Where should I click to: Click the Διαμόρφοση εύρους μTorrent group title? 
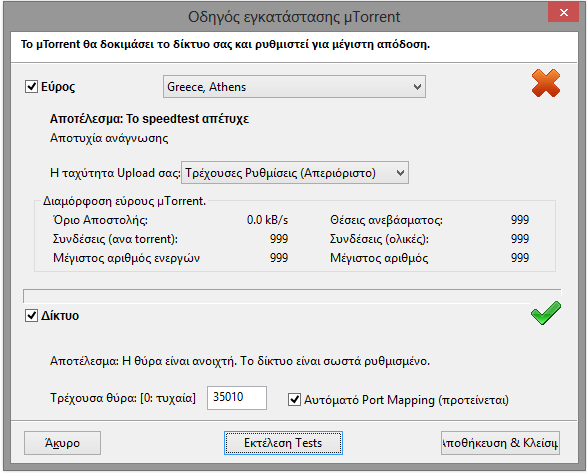point(124,201)
